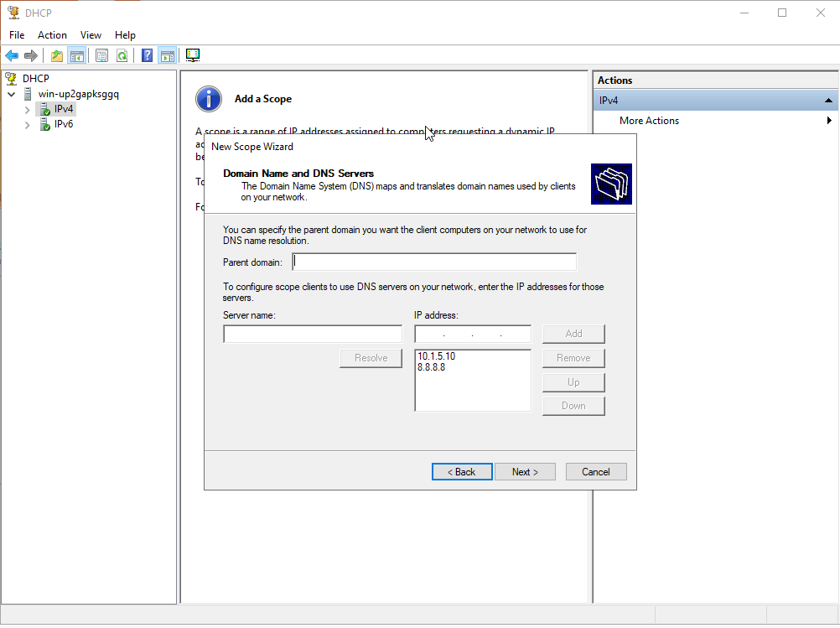Image resolution: width=840 pixels, height=628 pixels.
Task: Expand the IPv4 tree node
Action: tap(27, 110)
